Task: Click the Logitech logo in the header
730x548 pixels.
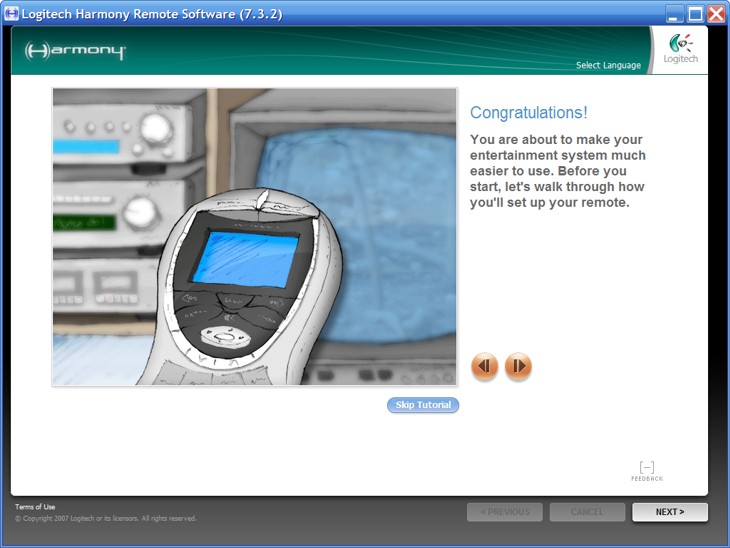Action: point(681,49)
